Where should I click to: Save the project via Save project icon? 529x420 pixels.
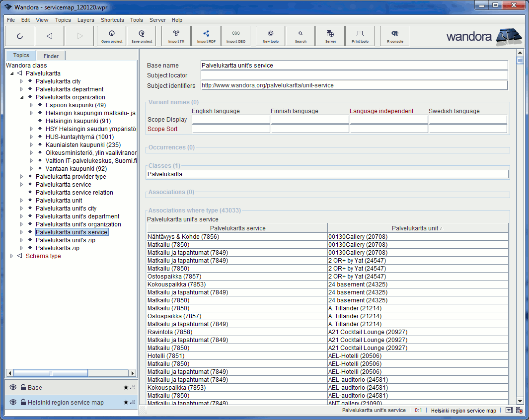pyautogui.click(x=141, y=36)
